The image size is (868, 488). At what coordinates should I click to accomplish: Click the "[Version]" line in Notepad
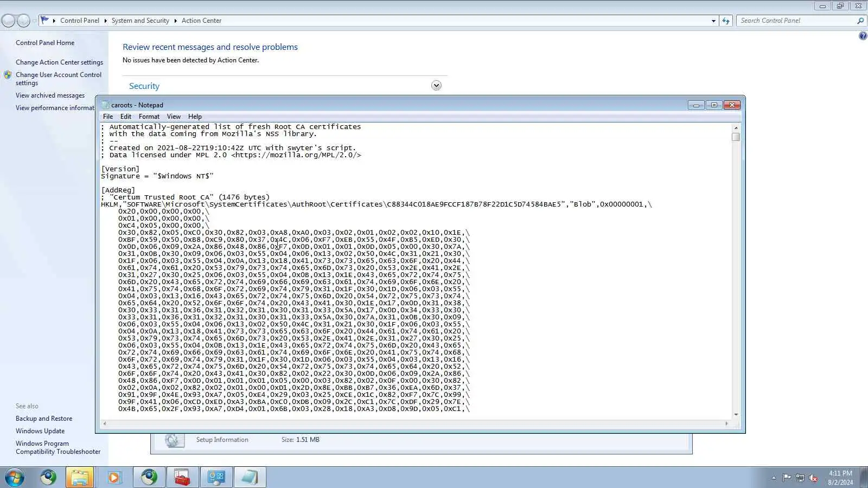pyautogui.click(x=120, y=169)
